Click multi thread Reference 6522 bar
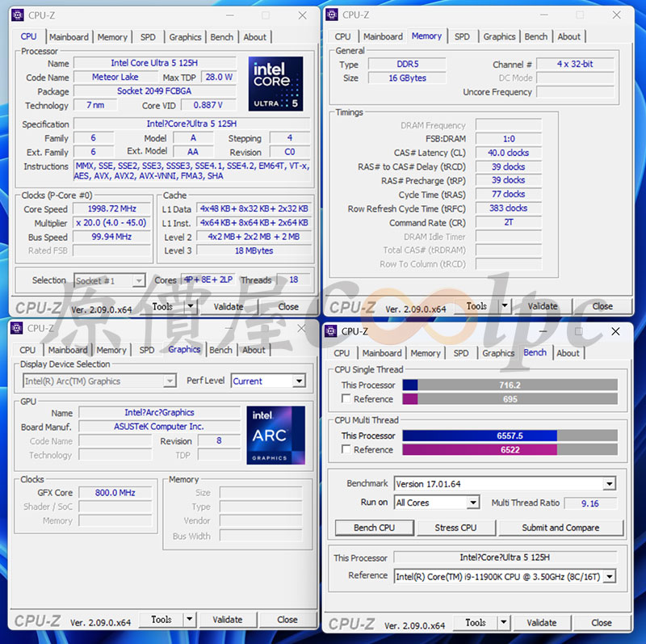Screen dimensions: 646x644 [510, 449]
